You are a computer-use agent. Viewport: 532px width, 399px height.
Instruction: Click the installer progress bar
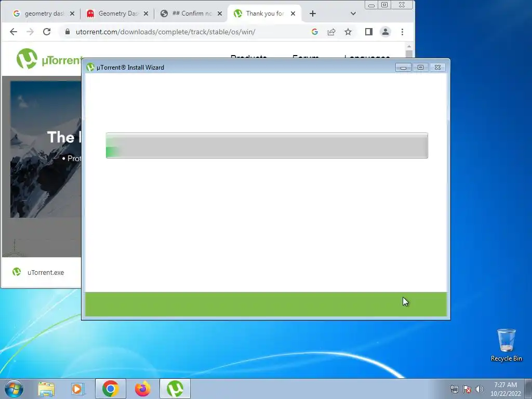coord(267,145)
